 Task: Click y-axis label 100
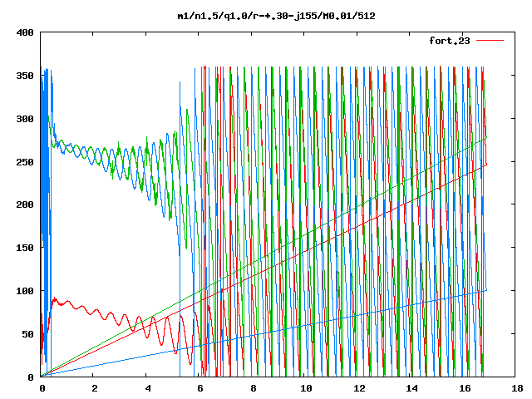[25, 291]
